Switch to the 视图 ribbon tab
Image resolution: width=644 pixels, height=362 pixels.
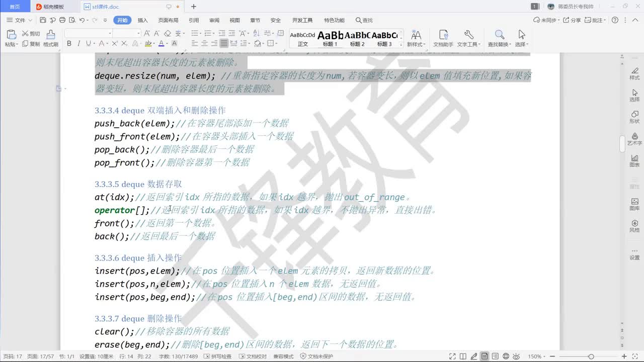pos(235,20)
